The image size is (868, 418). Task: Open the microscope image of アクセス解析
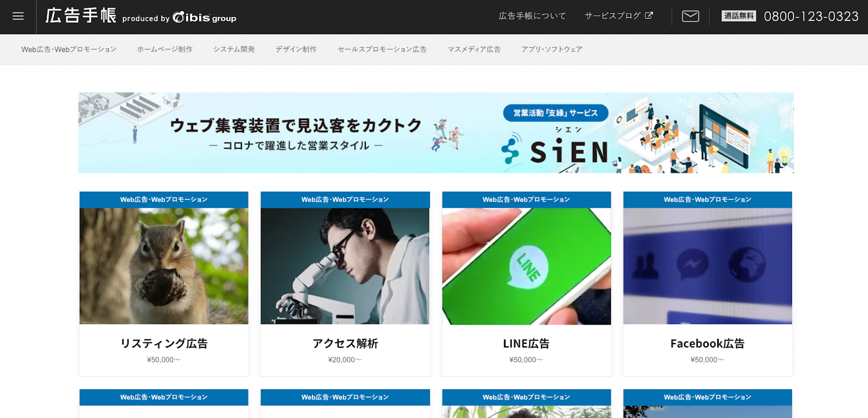345,266
